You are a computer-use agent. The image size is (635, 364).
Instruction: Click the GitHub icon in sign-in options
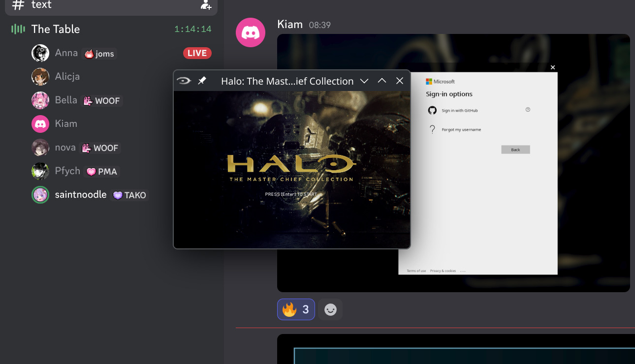tap(432, 110)
